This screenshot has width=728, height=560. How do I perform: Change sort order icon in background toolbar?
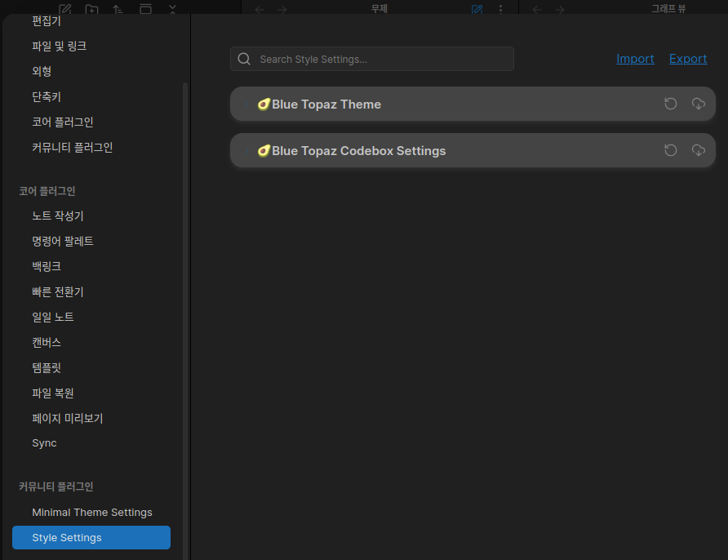[x=118, y=9]
